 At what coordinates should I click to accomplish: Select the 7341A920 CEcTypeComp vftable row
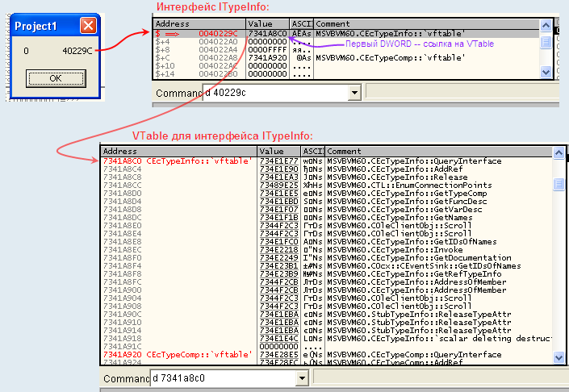click(x=178, y=354)
